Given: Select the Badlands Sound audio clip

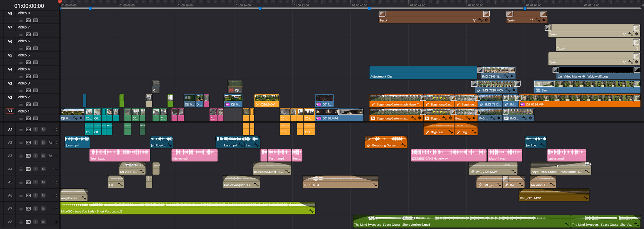Looking at the screenshot, I should click(272, 169).
